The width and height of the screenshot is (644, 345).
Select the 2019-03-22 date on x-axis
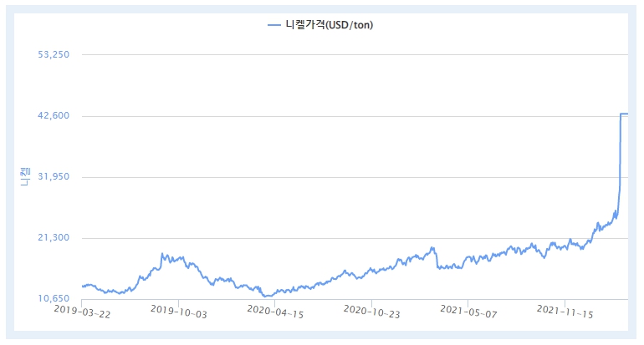82,312
